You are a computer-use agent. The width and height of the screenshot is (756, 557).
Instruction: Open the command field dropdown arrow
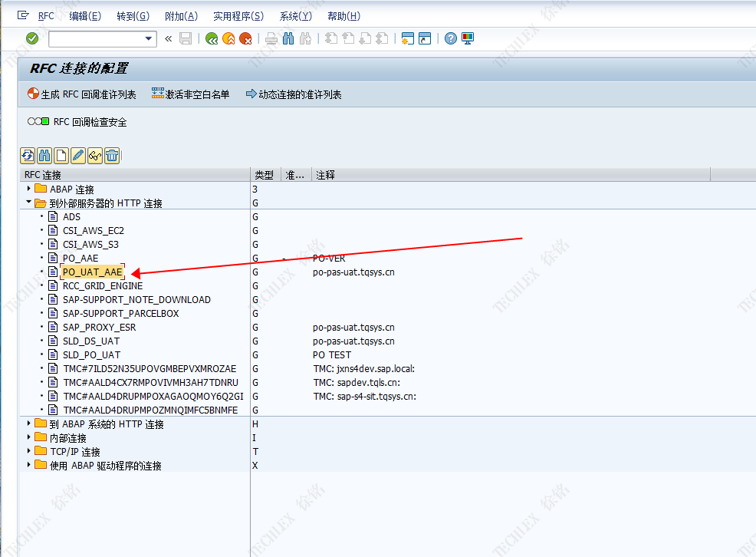tap(149, 38)
